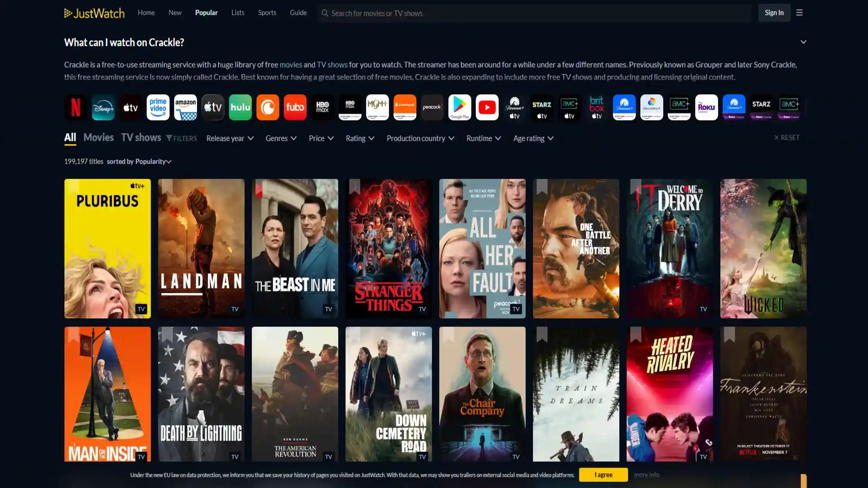Viewport: 868px width, 488px height.
Task: Select the Netflix provider icon
Action: (x=76, y=107)
